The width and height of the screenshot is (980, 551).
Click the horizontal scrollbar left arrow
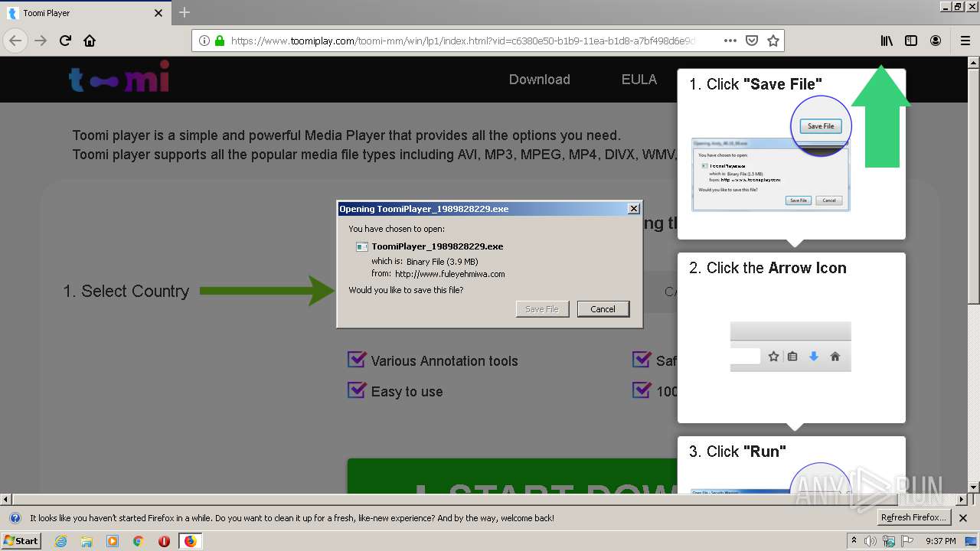[x=6, y=499]
